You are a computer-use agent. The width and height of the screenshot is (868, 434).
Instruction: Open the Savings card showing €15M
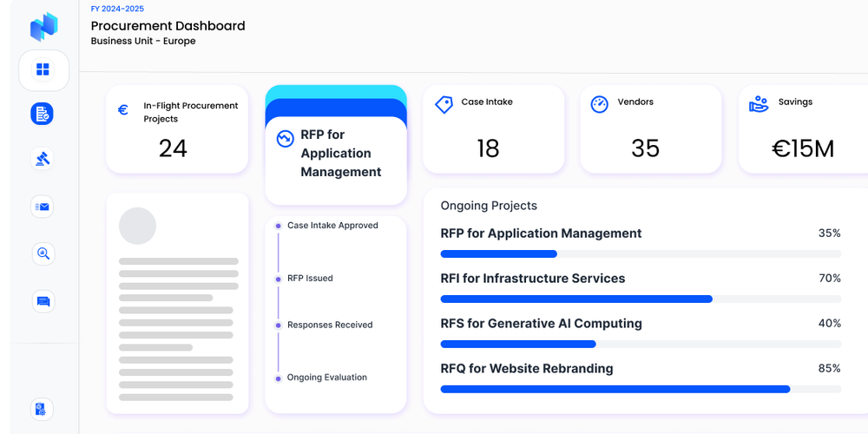(803, 129)
